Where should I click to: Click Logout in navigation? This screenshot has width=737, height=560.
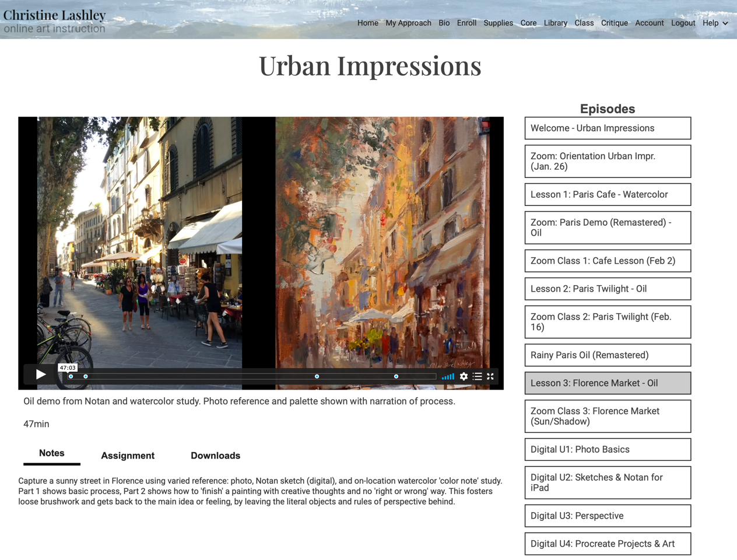683,23
